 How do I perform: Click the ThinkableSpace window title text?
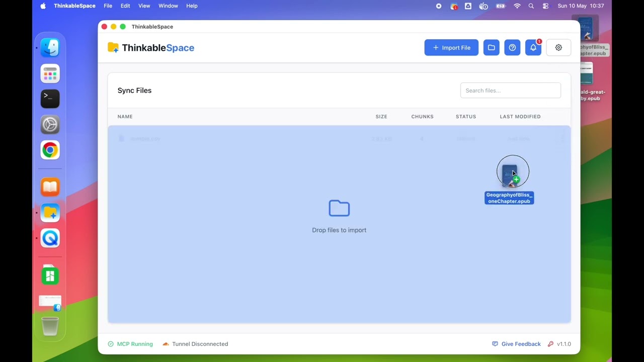152,27
